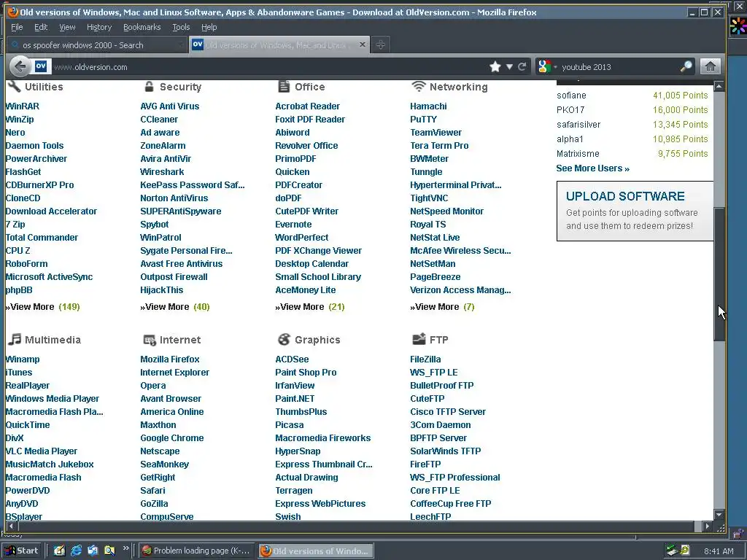Viewport: 747px width, 560px height.
Task: Open the VLC Media Player link
Action: (x=42, y=451)
